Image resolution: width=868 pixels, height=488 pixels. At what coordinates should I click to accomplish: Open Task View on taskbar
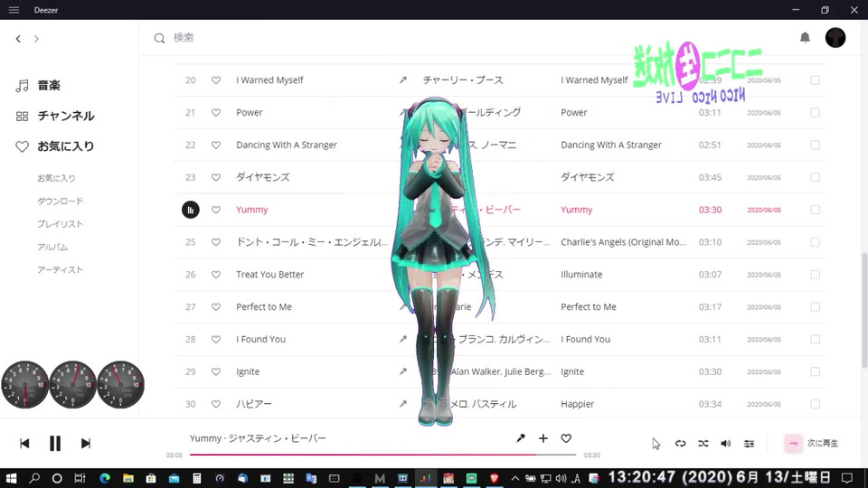click(80, 478)
